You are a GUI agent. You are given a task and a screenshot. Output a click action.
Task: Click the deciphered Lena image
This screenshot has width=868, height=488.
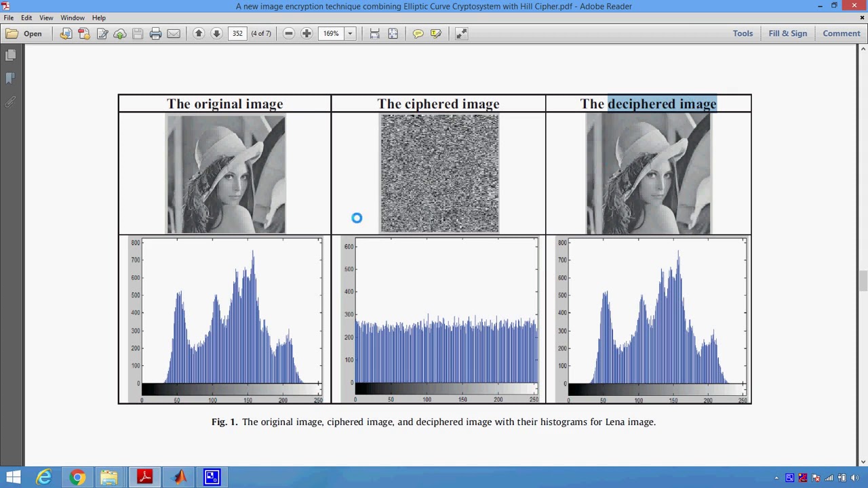point(648,174)
